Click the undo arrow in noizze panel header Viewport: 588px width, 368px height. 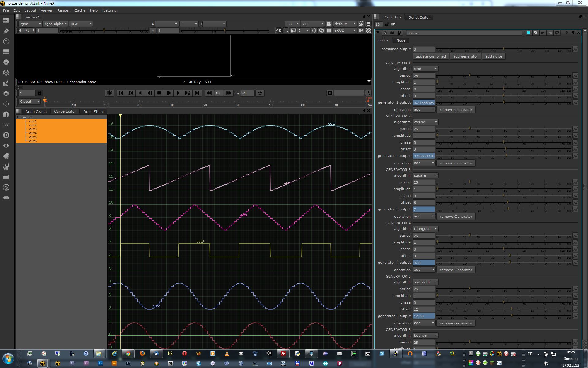click(x=543, y=33)
